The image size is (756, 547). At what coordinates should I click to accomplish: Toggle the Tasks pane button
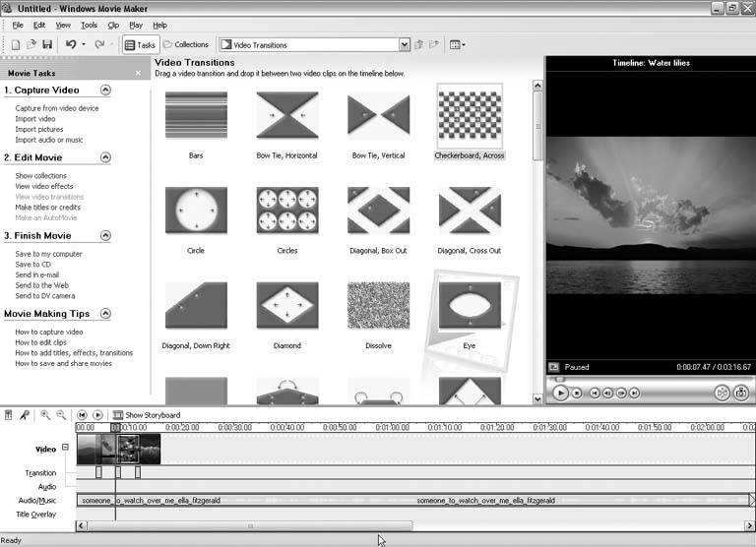pos(140,45)
